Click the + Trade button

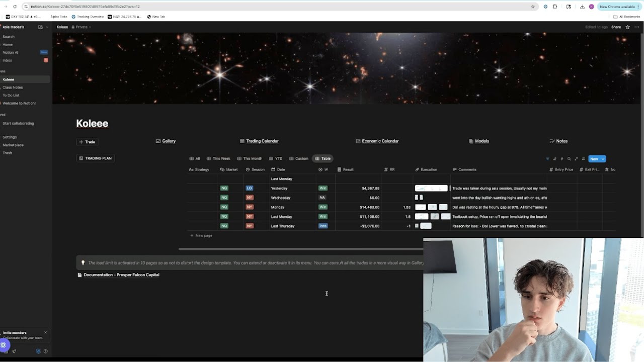pos(87,142)
